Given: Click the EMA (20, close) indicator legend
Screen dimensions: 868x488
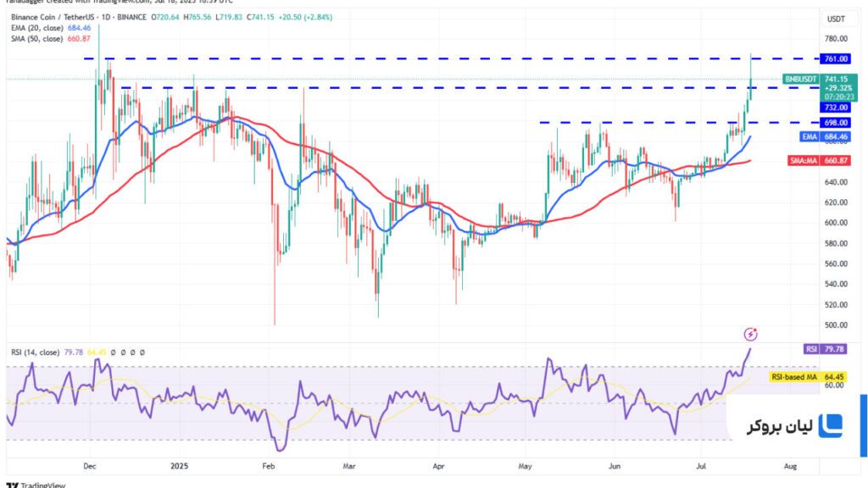Looking at the screenshot, I should pos(37,28).
